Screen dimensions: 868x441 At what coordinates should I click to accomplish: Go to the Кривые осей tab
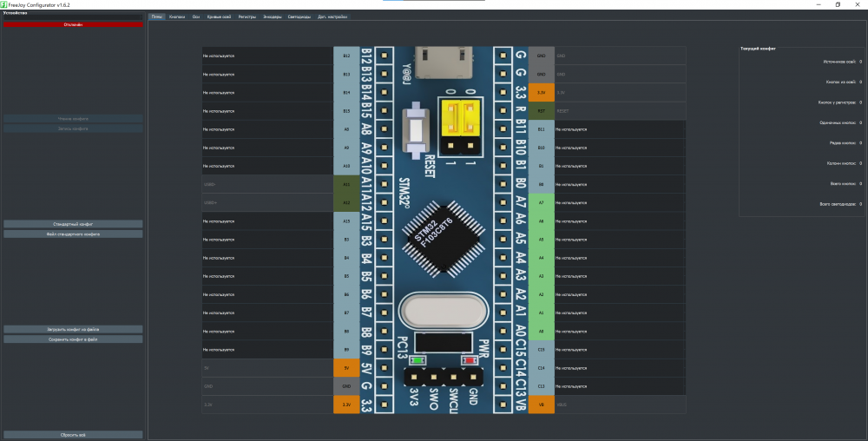coord(219,16)
